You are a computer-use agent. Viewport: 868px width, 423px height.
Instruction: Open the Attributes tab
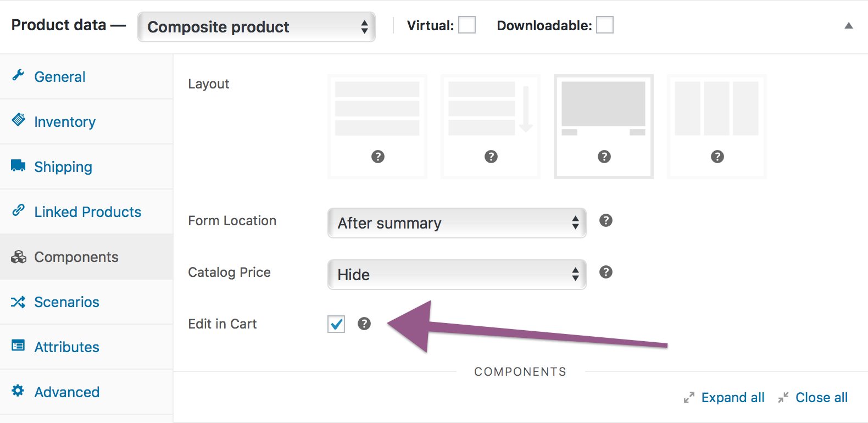(x=66, y=347)
